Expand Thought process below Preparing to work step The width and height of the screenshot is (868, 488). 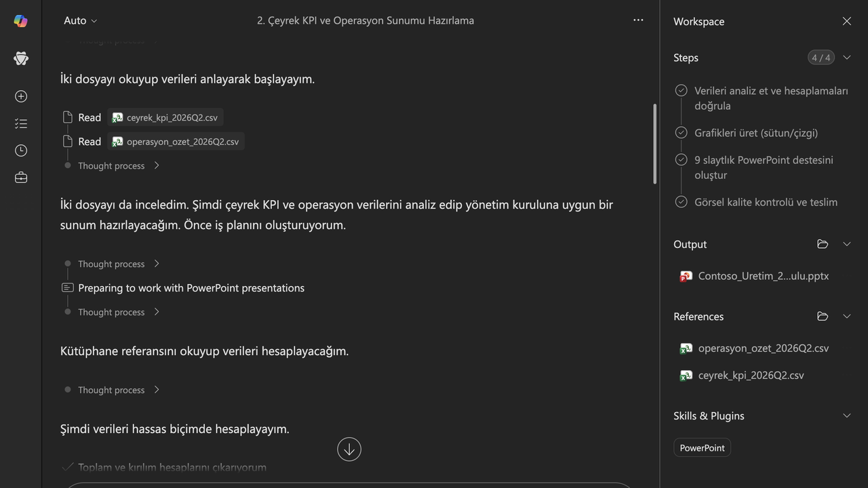tap(119, 312)
